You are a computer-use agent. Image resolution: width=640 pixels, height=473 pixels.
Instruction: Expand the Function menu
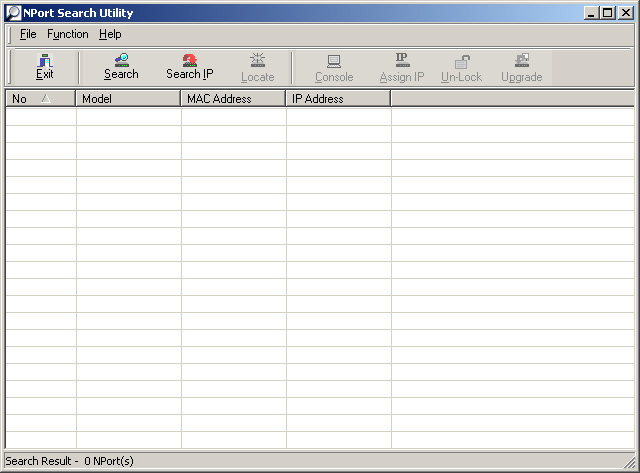[68, 34]
